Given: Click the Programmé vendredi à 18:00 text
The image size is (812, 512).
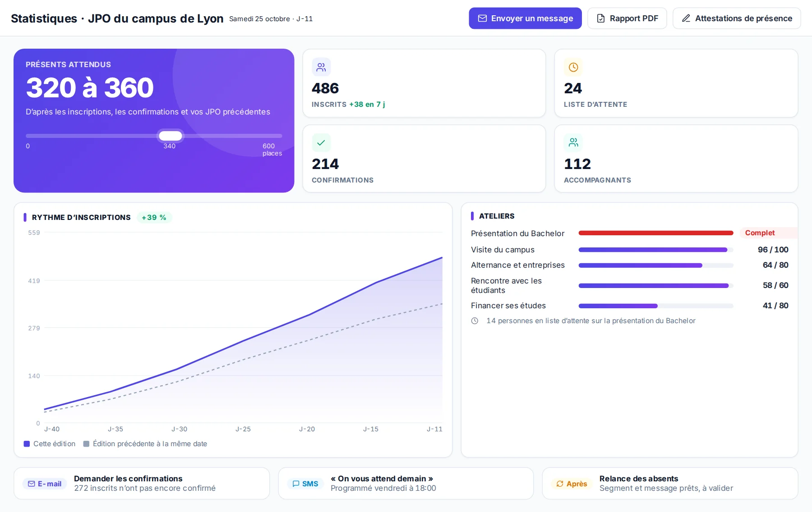Looking at the screenshot, I should tap(383, 488).
